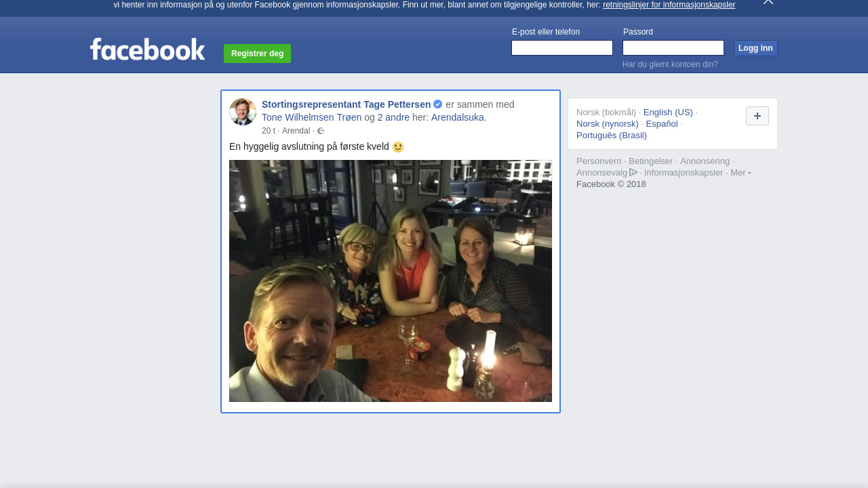Show the '2 andre' tagged people
Screen dimensions: 868x488
(393, 117)
